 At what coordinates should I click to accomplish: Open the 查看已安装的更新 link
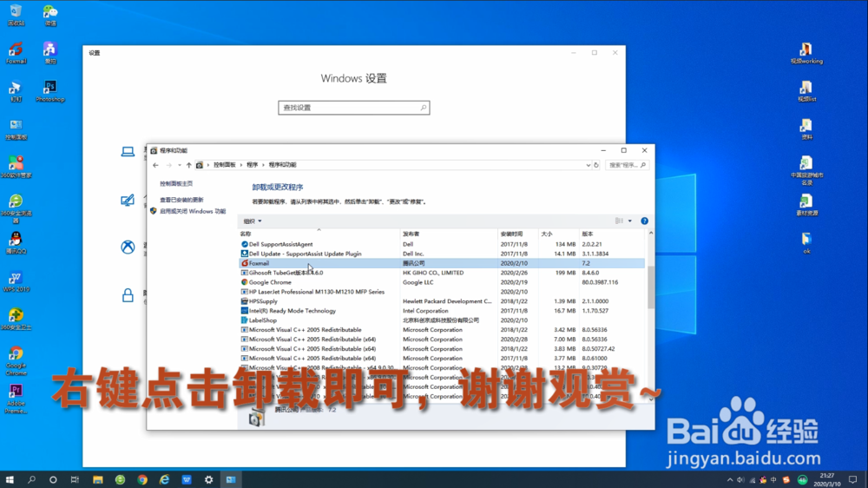(181, 200)
